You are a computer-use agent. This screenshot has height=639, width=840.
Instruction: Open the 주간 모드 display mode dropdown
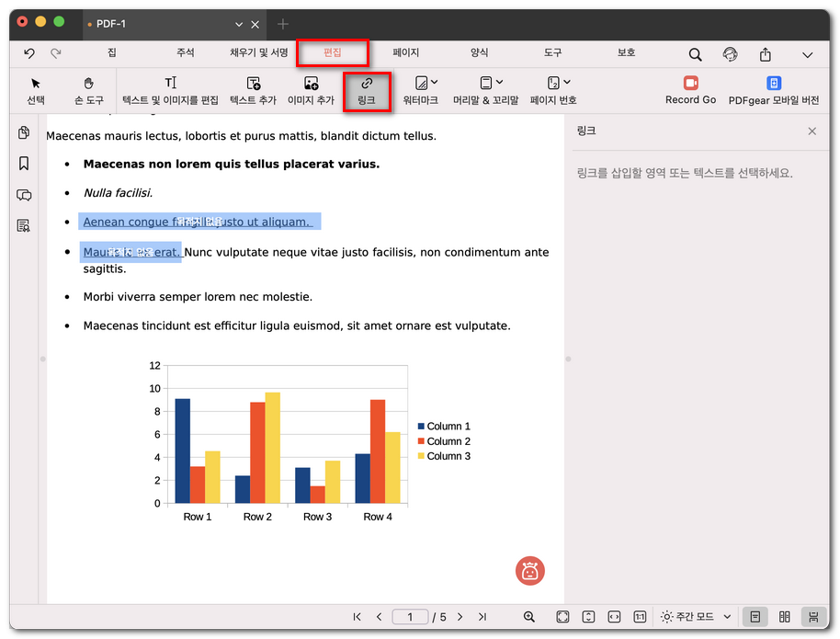[x=696, y=617]
